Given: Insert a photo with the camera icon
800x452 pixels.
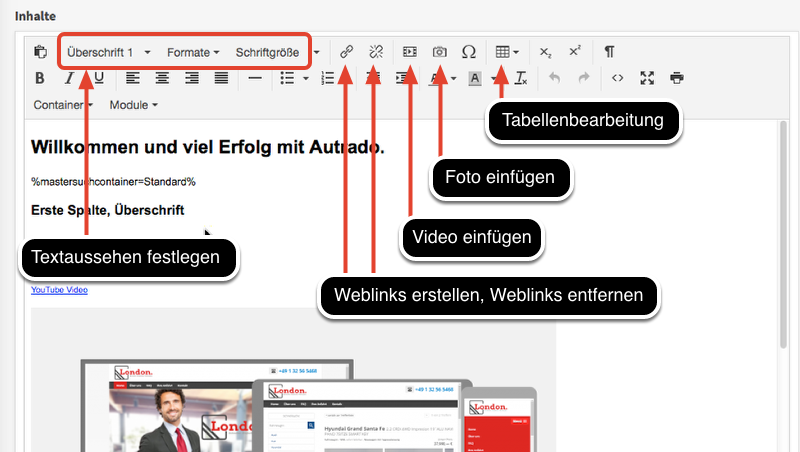Looking at the screenshot, I should pyautogui.click(x=439, y=52).
